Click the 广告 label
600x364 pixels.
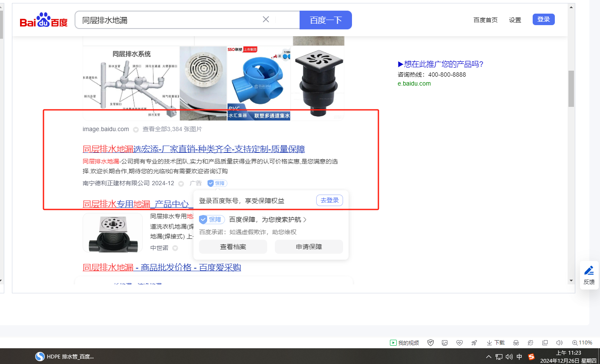(x=196, y=183)
